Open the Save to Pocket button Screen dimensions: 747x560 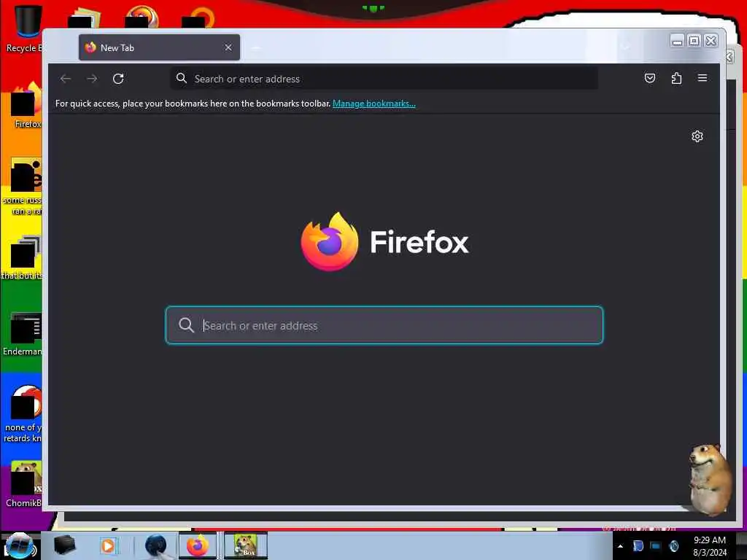point(650,78)
